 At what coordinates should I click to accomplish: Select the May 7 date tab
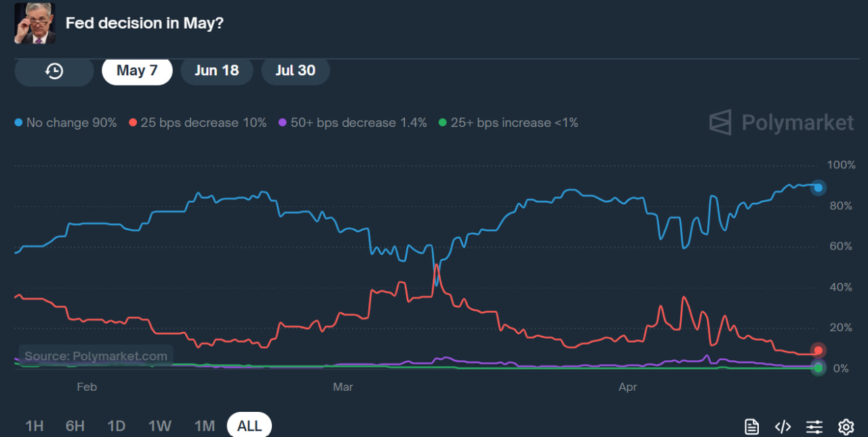click(137, 71)
